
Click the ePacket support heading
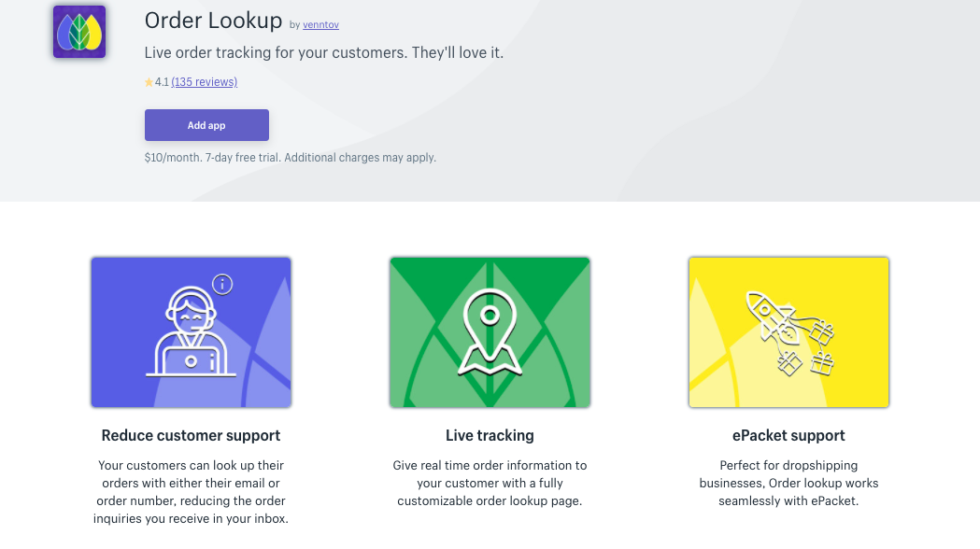788,435
